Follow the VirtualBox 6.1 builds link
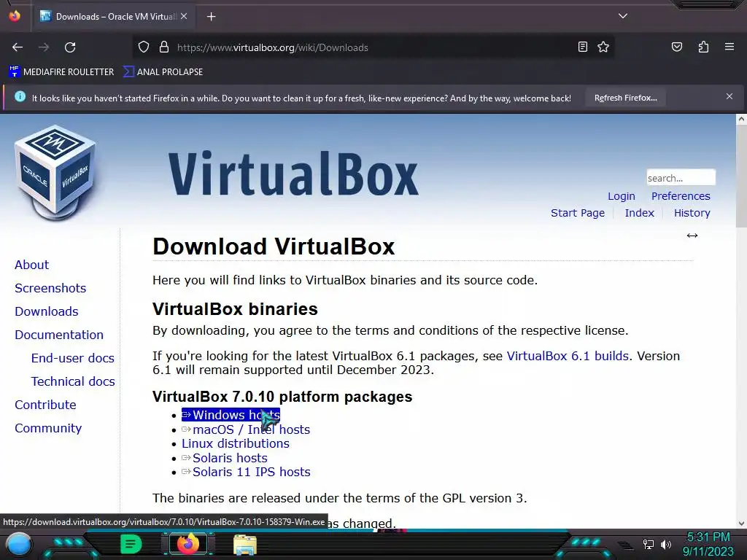The height and width of the screenshot is (560, 747). [568, 356]
